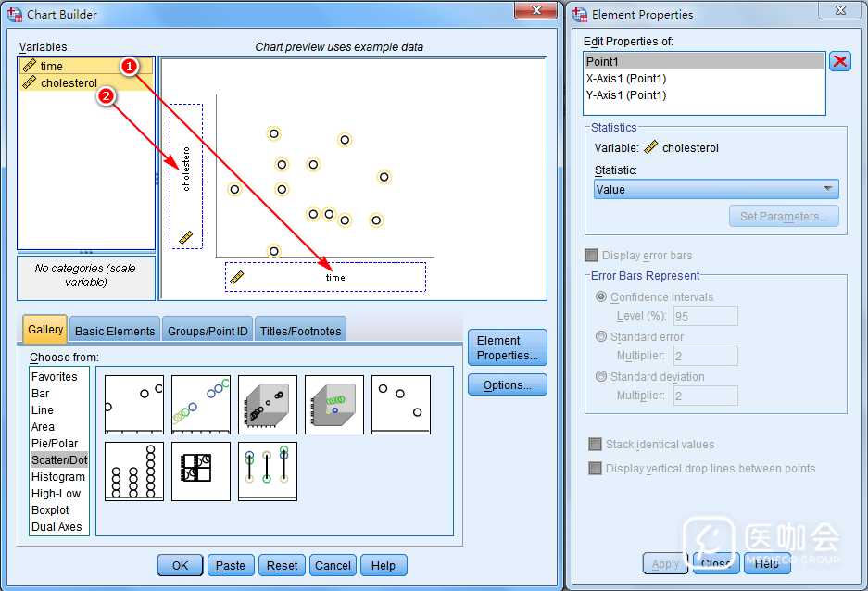This screenshot has height=591, width=868.
Task: Open the Statistic dropdown showing Value
Action: tap(716, 190)
